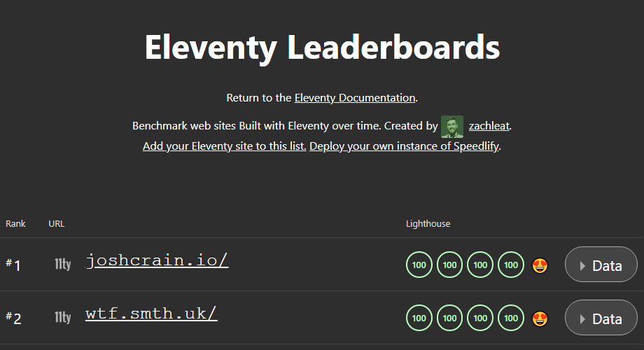
Task: Click the #1 rank number
Action: tap(13, 265)
